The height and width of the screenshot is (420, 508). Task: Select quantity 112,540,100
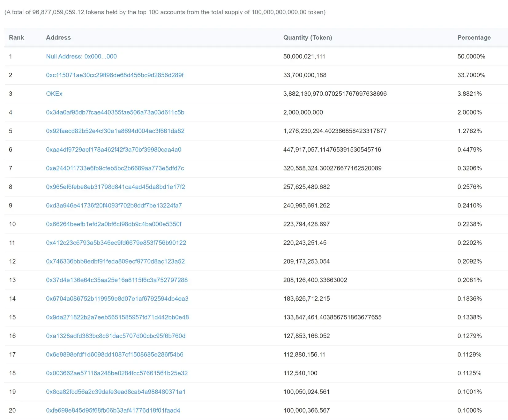pyautogui.click(x=300, y=373)
